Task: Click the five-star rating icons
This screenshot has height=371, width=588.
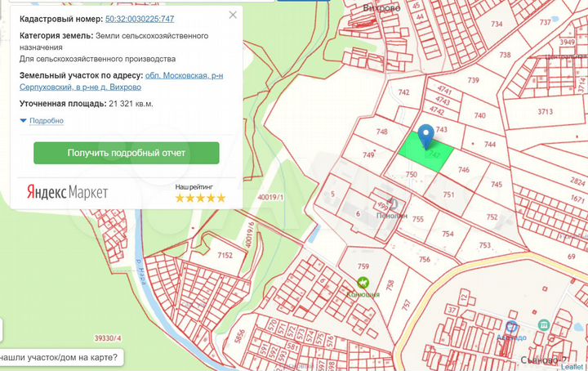Action: [200, 198]
